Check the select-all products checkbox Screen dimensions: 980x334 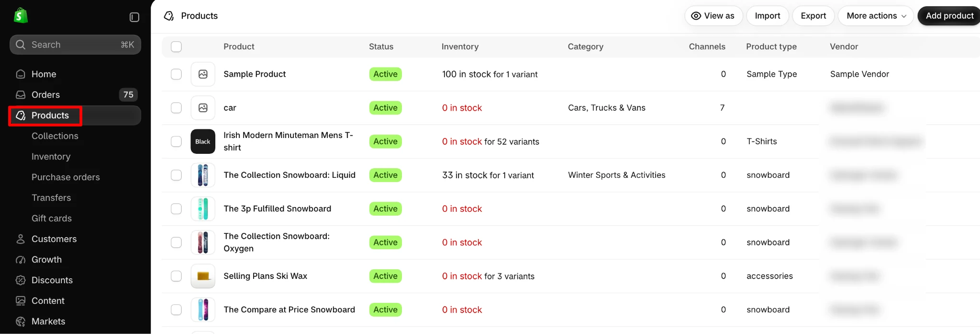(x=177, y=46)
